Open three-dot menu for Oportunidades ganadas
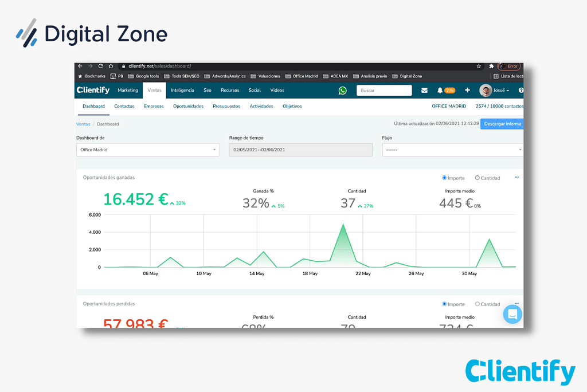 (x=516, y=178)
